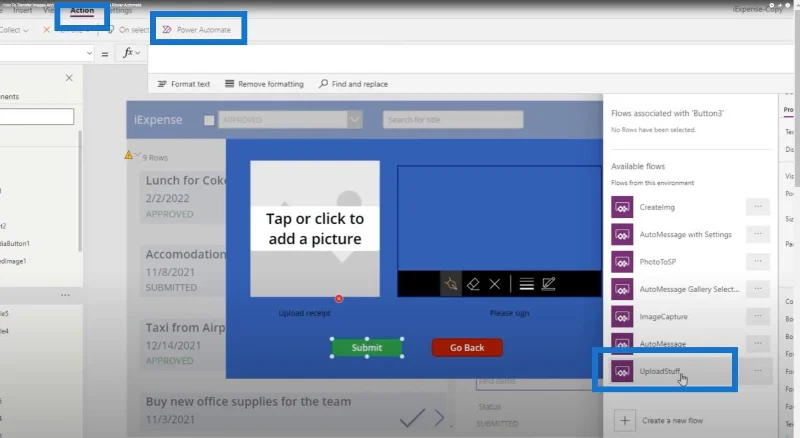
Task: Open more options for CreateImg flow
Action: tap(758, 207)
